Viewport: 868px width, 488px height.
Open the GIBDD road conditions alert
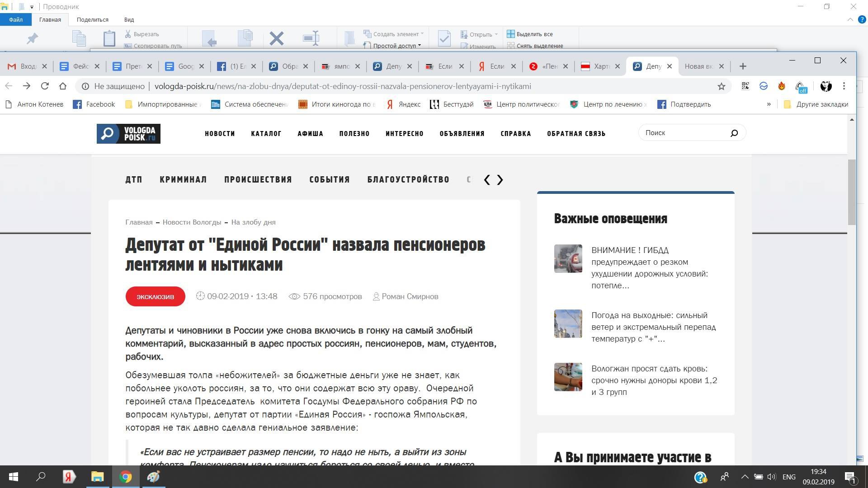click(650, 268)
